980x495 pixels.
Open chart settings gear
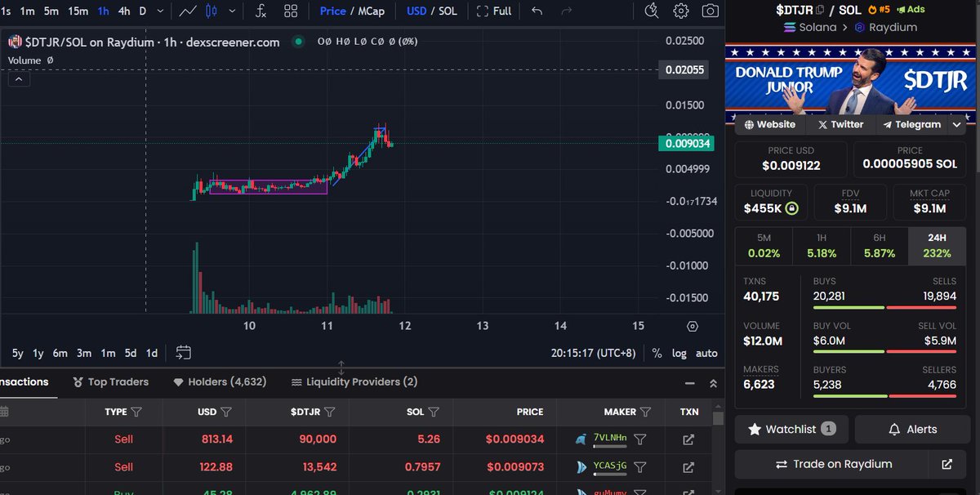(x=681, y=11)
